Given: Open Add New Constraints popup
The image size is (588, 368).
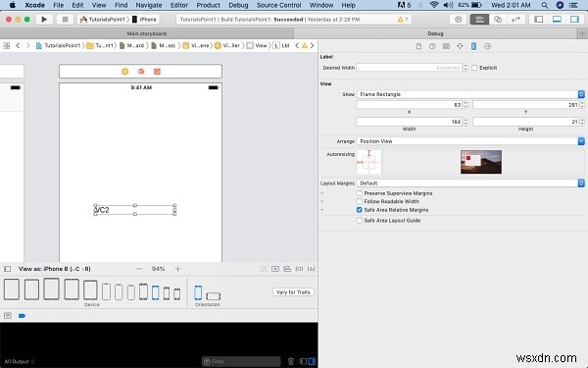Looking at the screenshot, I should click(299, 269).
